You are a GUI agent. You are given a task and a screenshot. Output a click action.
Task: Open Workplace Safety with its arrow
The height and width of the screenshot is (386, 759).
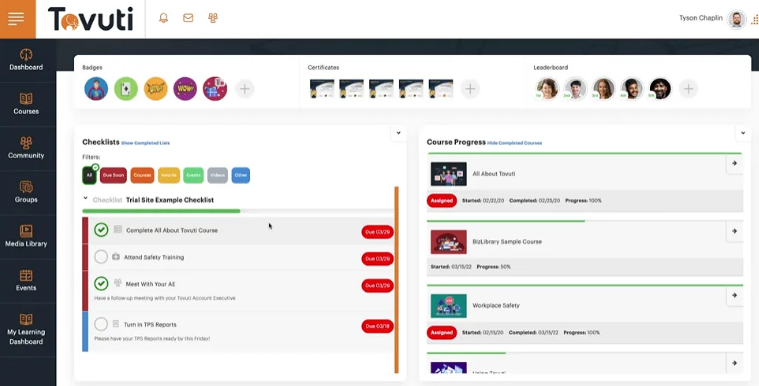click(x=734, y=295)
